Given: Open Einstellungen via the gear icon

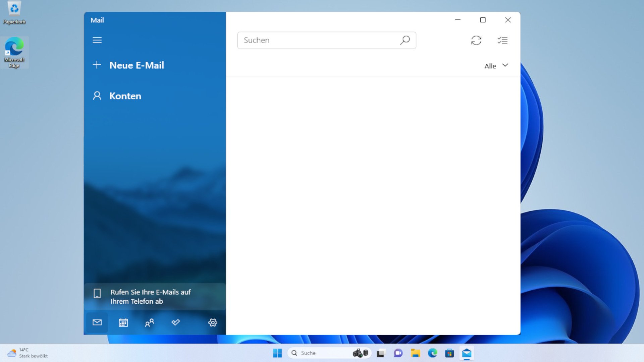Looking at the screenshot, I should 212,322.
